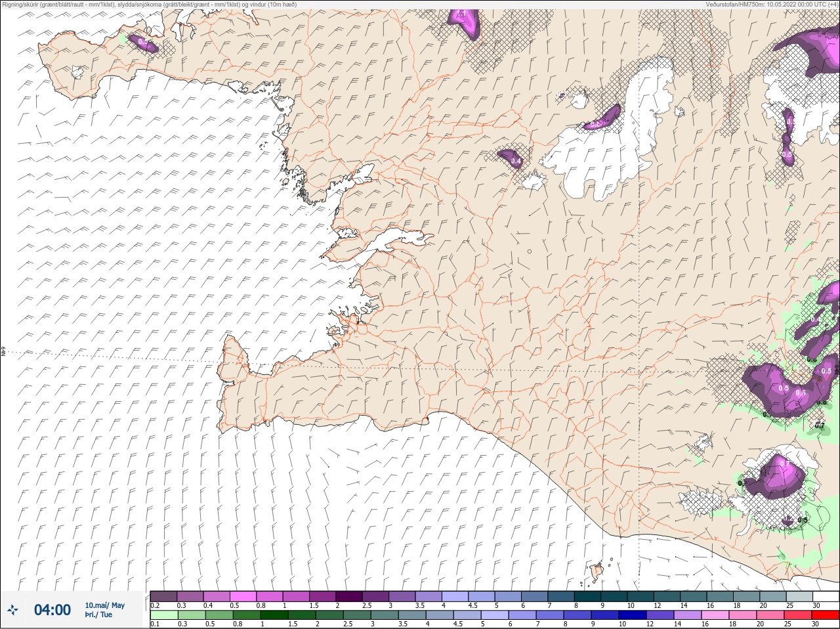Click the 04:00 forecast time display
Image resolution: width=840 pixels, height=629 pixels.
(52, 610)
